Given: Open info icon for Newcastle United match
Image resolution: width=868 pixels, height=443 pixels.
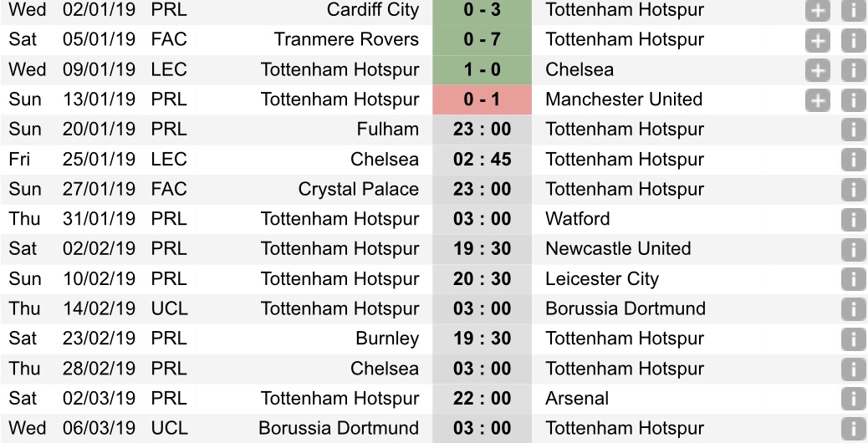Looking at the screenshot, I should coord(852,249).
